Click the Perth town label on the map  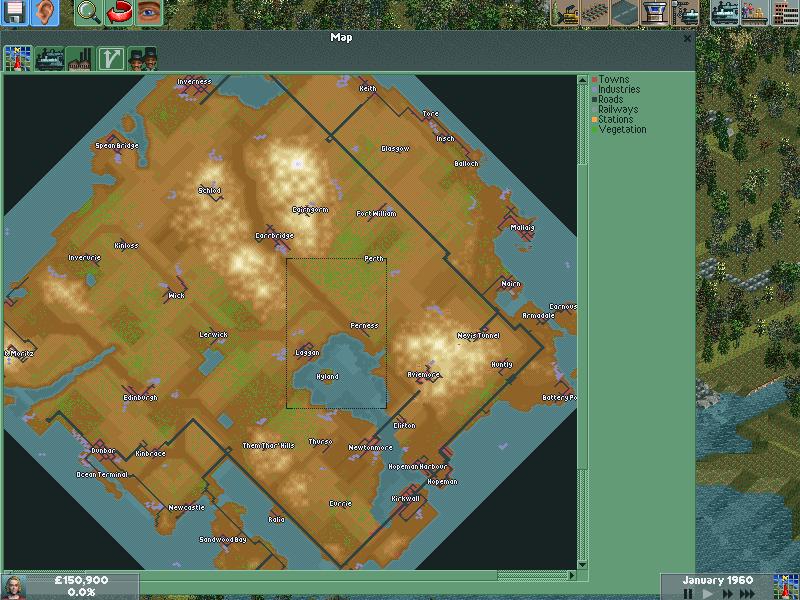[374, 259]
